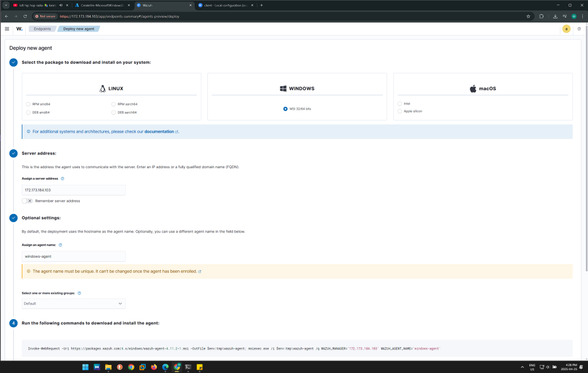Click the server address input field

73,190
